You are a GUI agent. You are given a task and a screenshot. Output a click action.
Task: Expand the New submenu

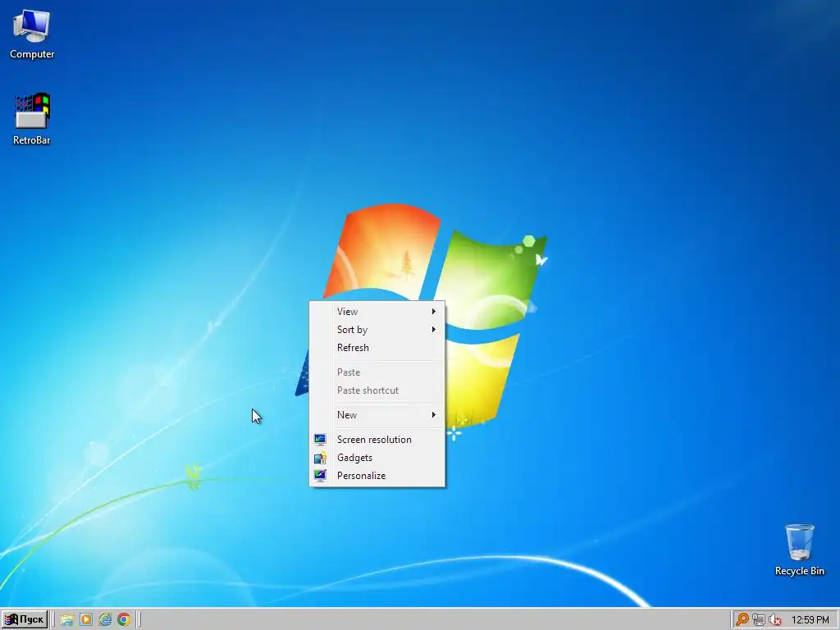pos(377,415)
